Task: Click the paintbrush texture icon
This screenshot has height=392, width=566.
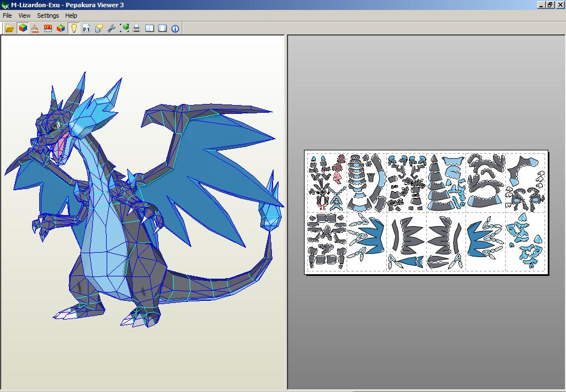Action: (35, 28)
